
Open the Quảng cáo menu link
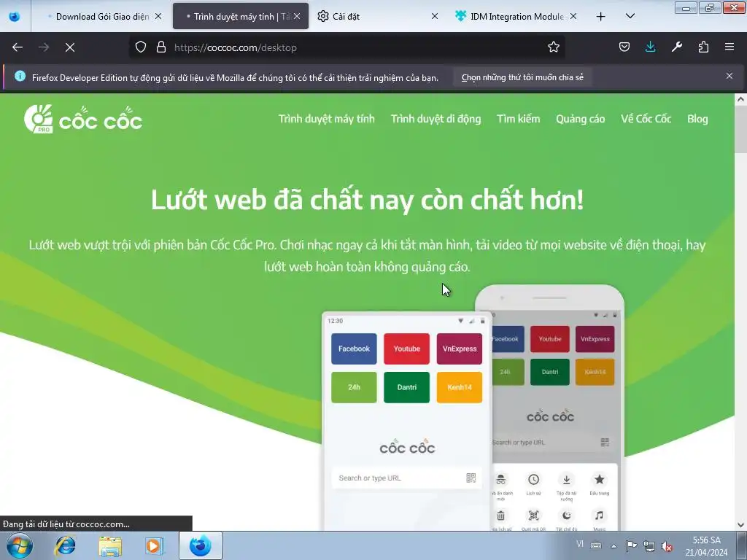tap(580, 119)
